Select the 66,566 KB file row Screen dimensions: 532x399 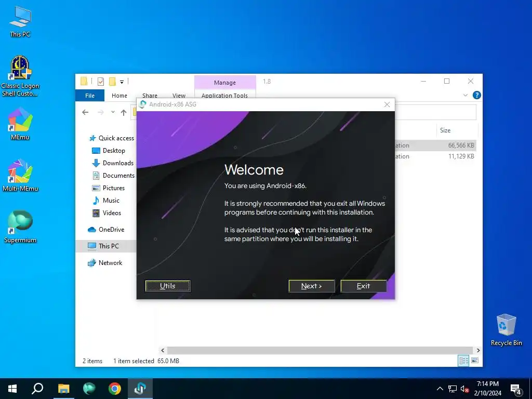(435, 145)
